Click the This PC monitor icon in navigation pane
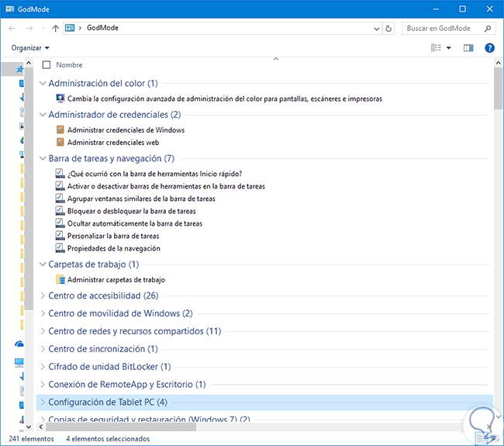 click(19, 363)
